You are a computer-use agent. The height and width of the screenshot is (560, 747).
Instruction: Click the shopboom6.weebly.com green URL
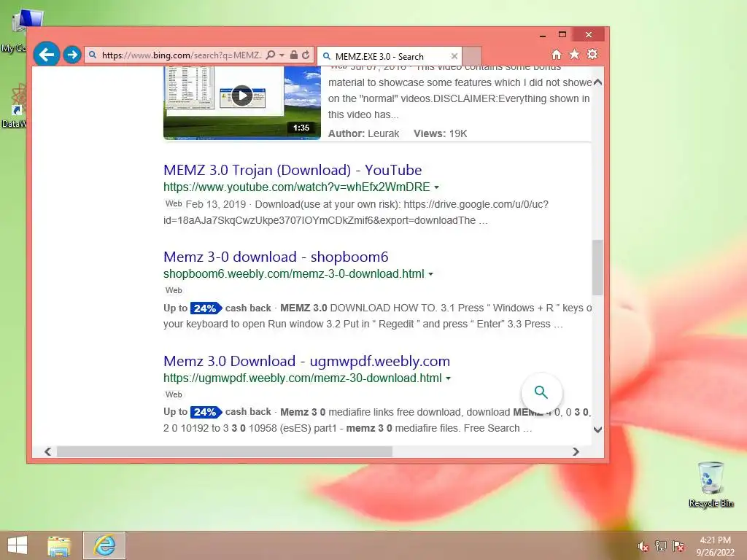coord(293,274)
